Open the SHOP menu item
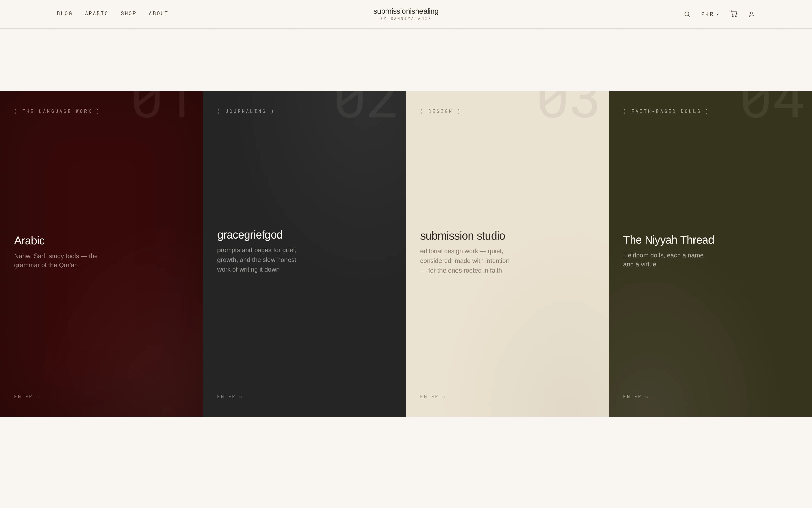 coord(128,13)
